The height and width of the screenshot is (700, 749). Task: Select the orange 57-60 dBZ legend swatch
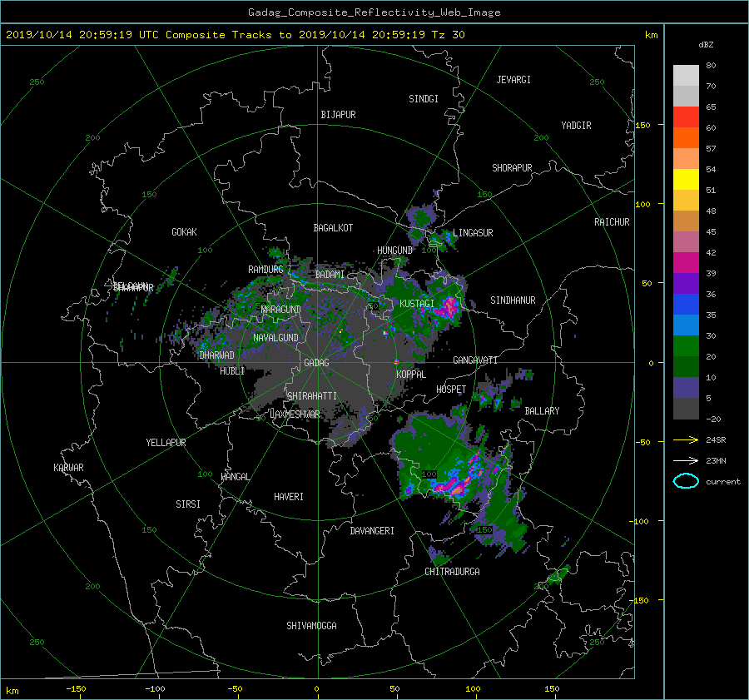pyautogui.click(x=686, y=138)
